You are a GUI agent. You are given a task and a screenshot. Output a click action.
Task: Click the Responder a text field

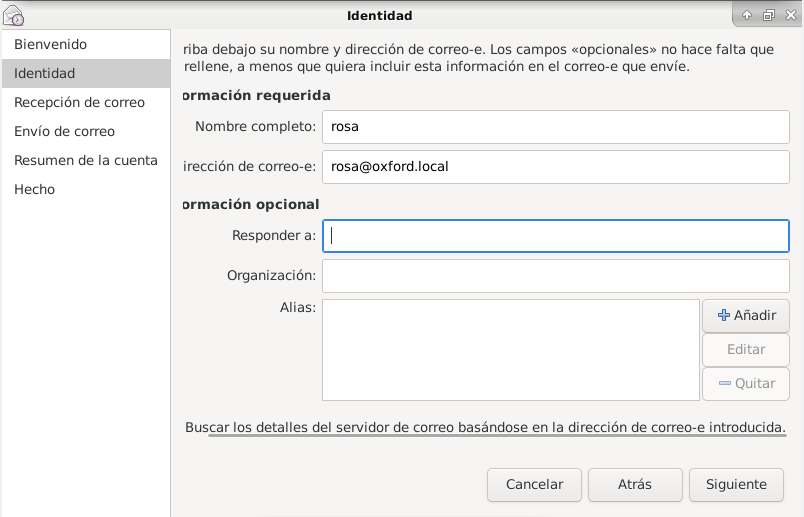pos(555,236)
